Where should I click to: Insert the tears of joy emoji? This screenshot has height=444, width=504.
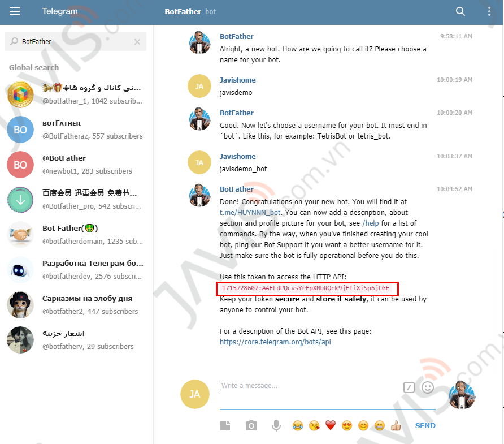point(298,426)
